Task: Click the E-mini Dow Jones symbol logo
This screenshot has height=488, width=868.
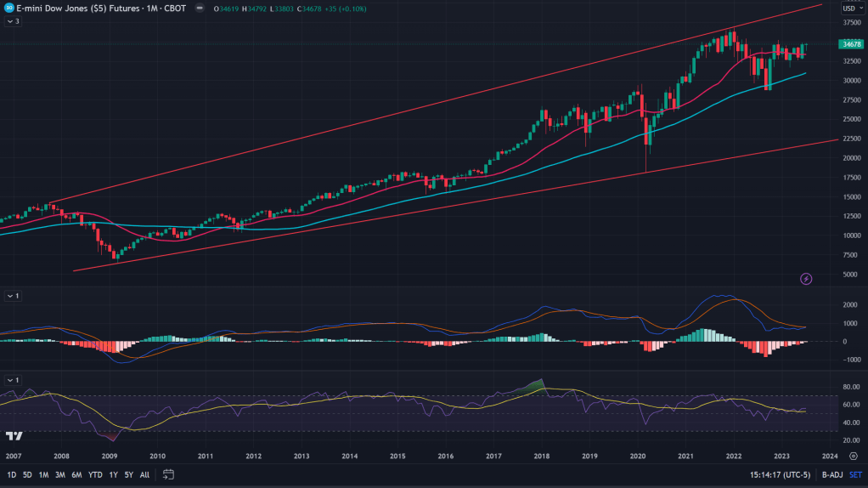Action: (x=8, y=7)
